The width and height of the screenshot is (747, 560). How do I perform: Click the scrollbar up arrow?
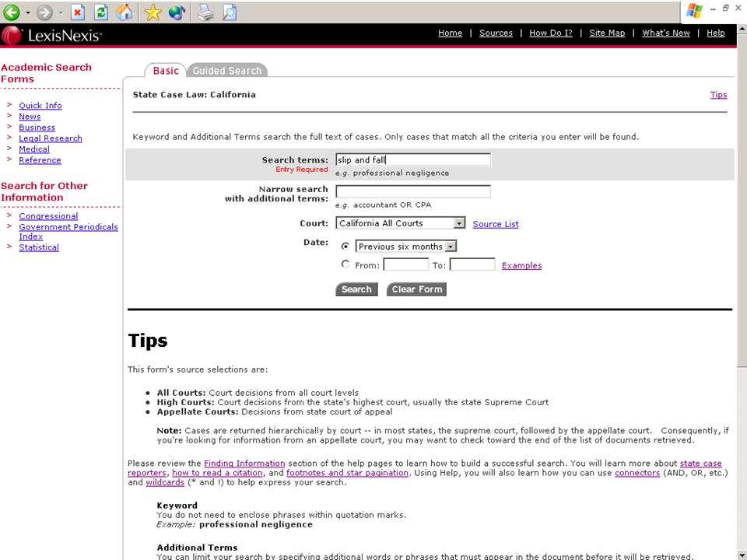coord(742,29)
